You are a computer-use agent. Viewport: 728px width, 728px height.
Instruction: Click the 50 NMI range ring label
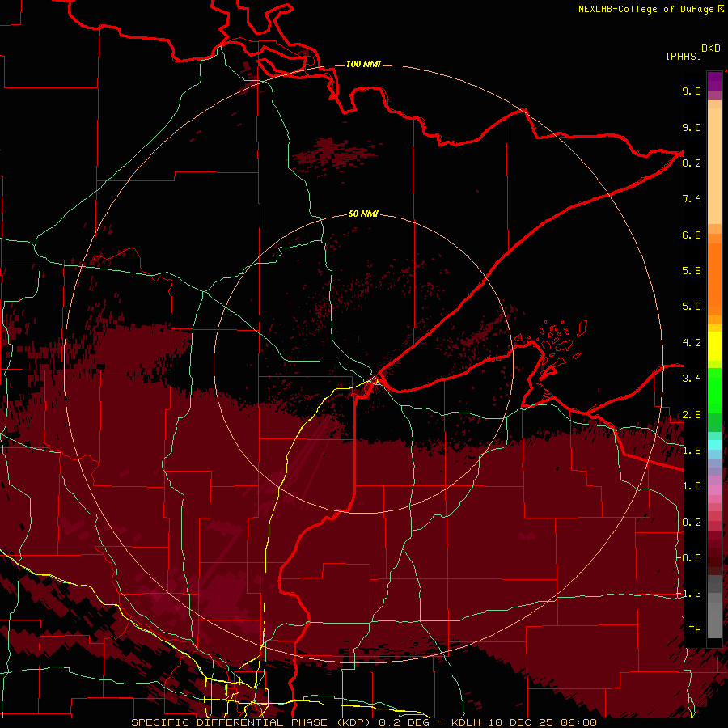pos(363,214)
